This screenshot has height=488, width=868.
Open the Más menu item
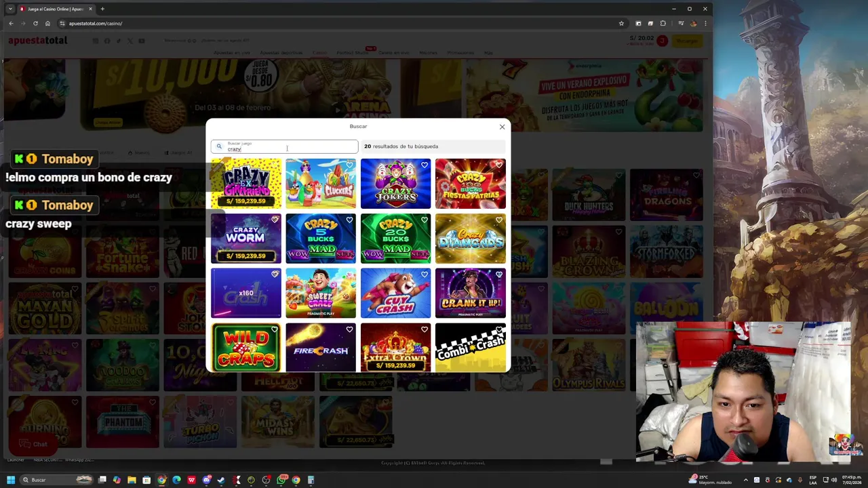tap(488, 53)
